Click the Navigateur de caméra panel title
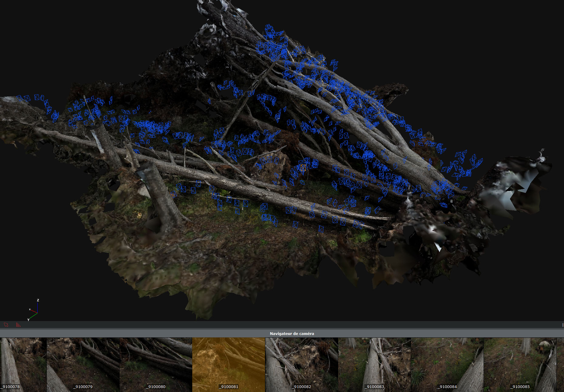564x392 pixels. pos(292,333)
